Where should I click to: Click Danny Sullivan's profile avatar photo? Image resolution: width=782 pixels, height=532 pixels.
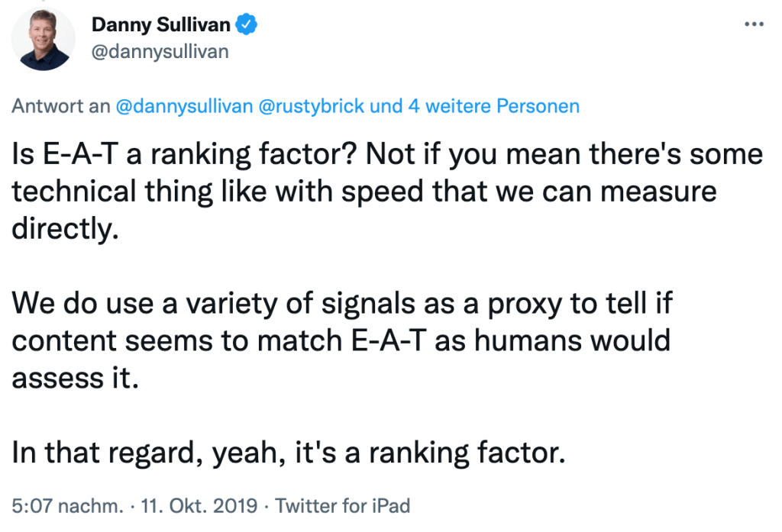[x=44, y=38]
